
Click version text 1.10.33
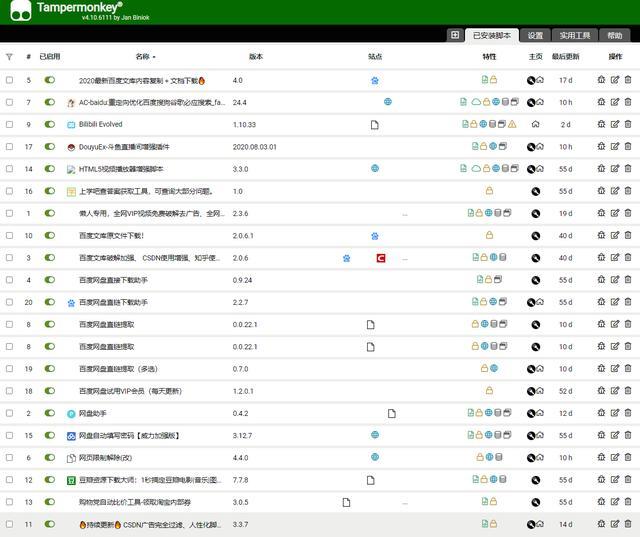pyautogui.click(x=244, y=124)
